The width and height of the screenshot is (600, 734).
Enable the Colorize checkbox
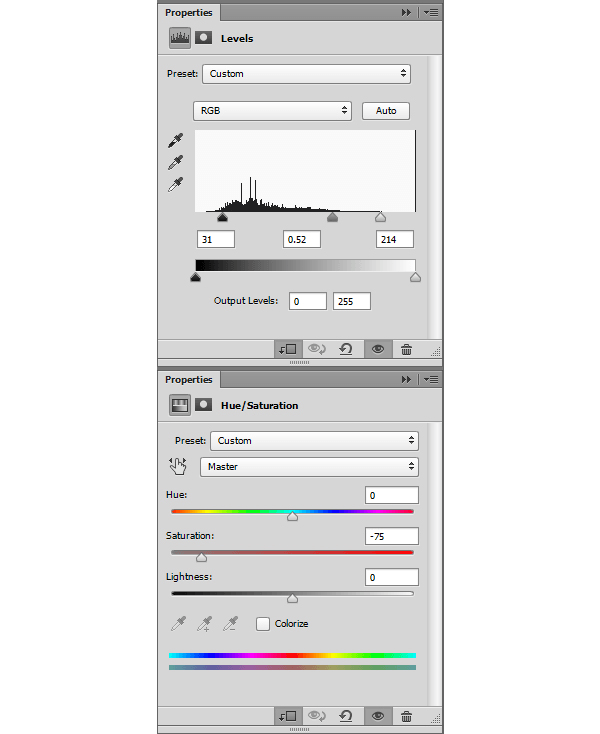(263, 624)
